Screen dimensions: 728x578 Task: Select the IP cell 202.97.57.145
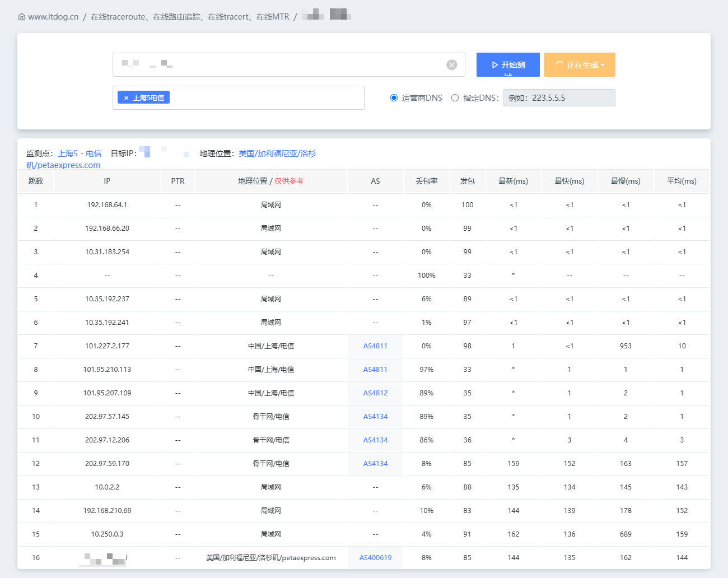pyautogui.click(x=107, y=417)
